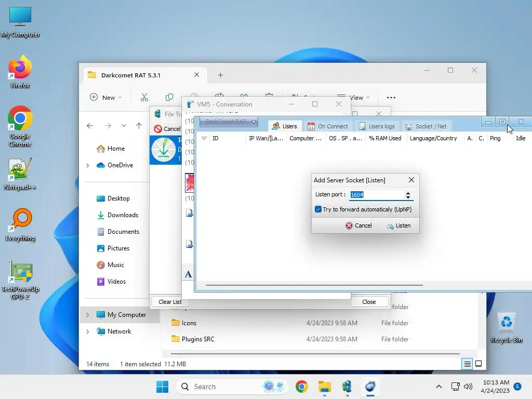
Task: Open Google Chrome desktop shortcut
Action: [20, 127]
